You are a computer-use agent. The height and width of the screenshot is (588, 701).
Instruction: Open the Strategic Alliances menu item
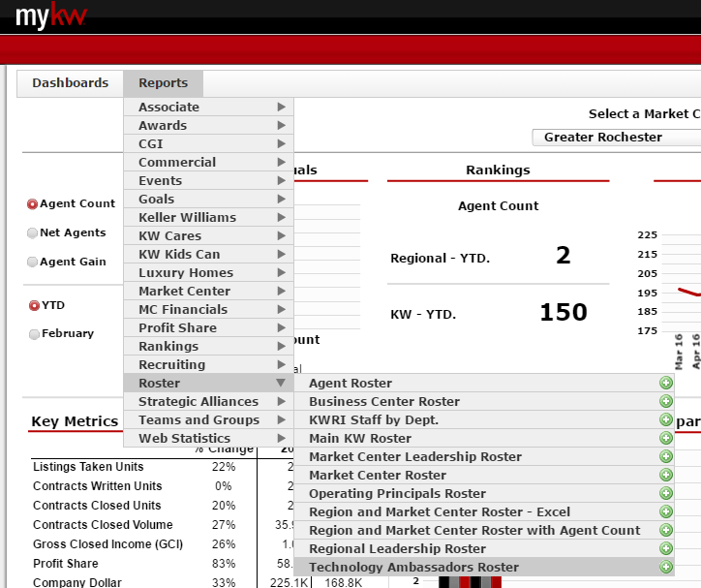pyautogui.click(x=208, y=401)
